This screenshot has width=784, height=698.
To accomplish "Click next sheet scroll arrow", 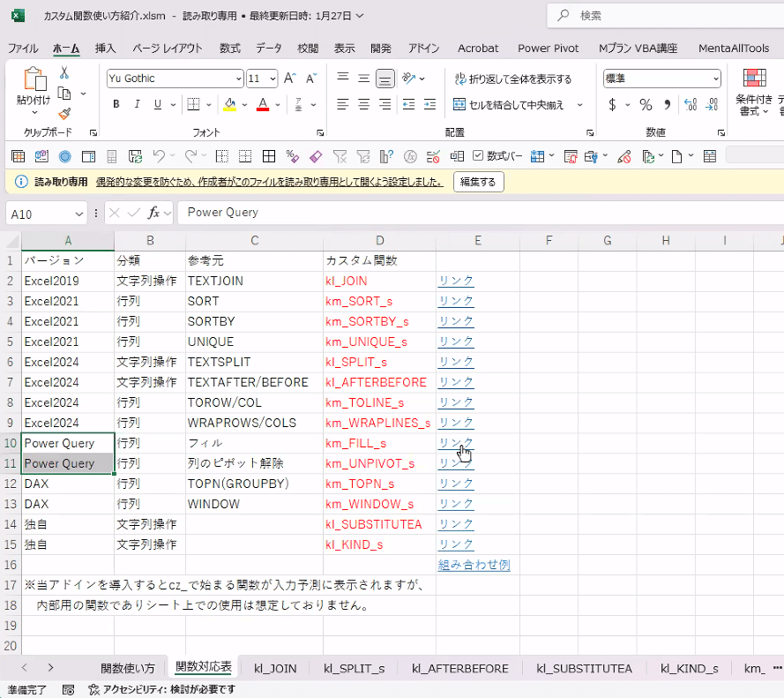I will pyautogui.click(x=50, y=667).
